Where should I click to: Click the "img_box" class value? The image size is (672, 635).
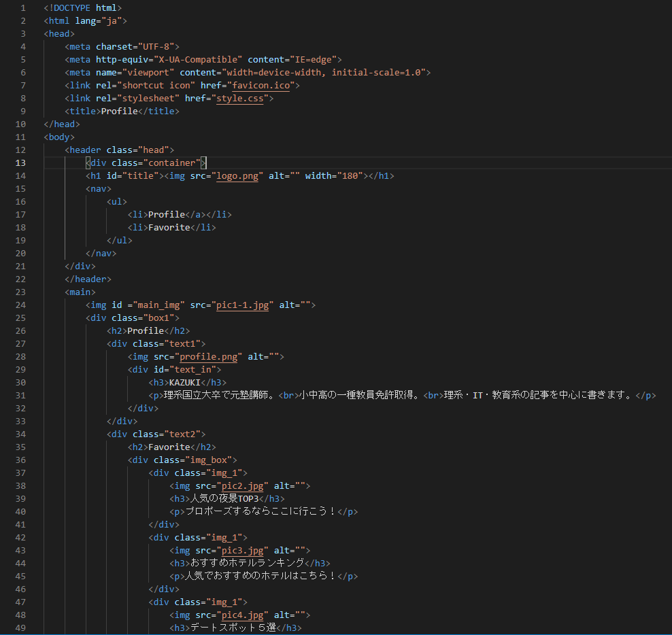205,460
